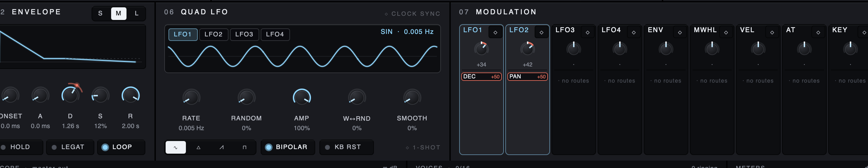Image resolution: width=868 pixels, height=168 pixels.
Task: Click the MWHL modulation depth knob
Action: [712, 49]
